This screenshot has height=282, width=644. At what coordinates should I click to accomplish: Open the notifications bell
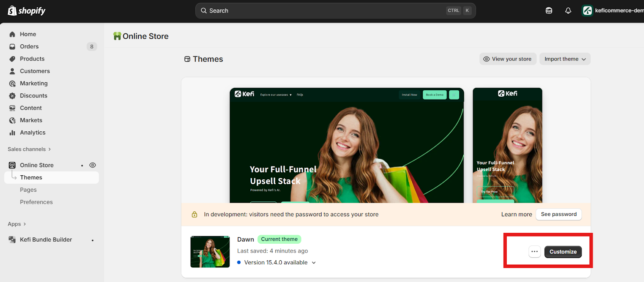point(568,11)
